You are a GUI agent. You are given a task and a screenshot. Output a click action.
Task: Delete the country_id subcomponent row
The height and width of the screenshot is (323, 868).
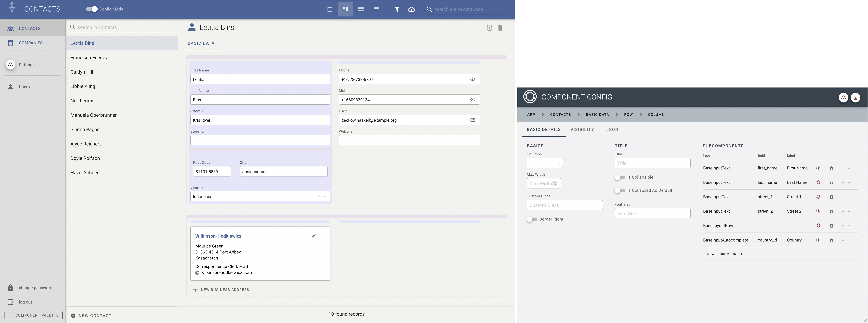coord(831,240)
